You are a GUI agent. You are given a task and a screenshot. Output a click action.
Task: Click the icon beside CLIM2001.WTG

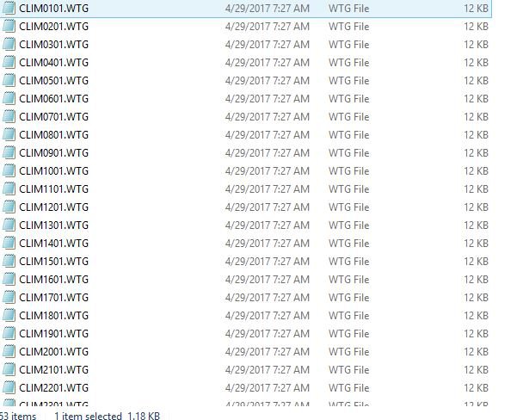[x=9, y=351]
